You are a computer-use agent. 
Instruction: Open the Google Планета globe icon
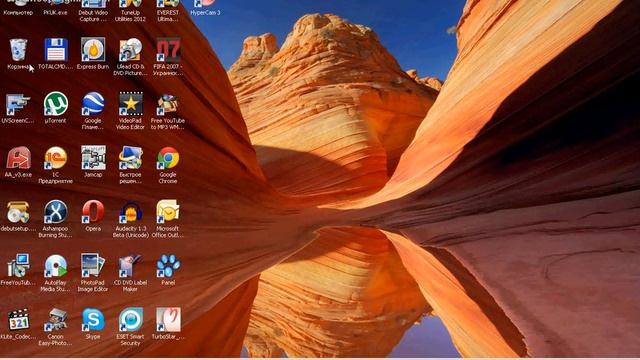tap(93, 104)
